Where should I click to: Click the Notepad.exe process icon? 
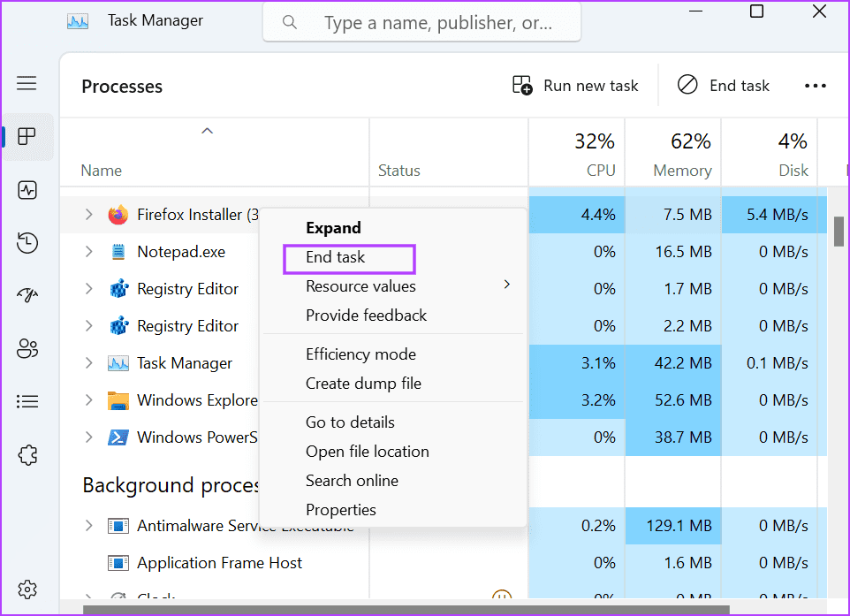click(118, 252)
